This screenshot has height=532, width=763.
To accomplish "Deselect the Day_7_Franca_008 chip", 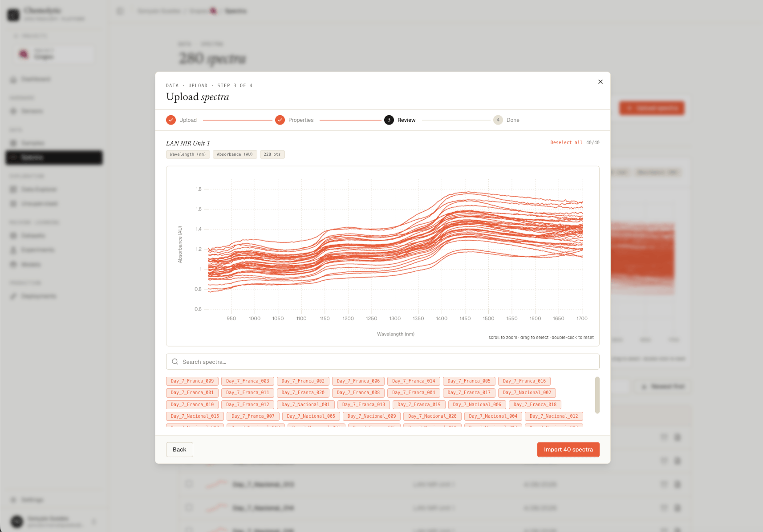I will pos(358,393).
